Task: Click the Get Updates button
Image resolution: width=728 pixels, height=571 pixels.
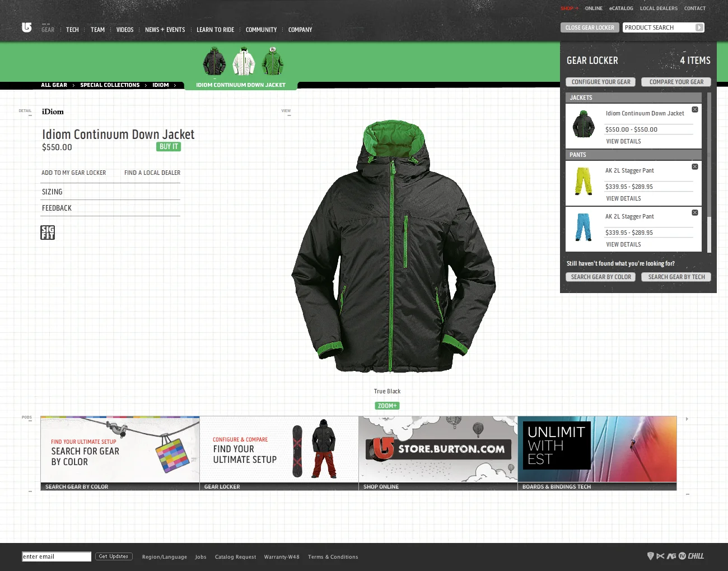Action: click(x=114, y=556)
